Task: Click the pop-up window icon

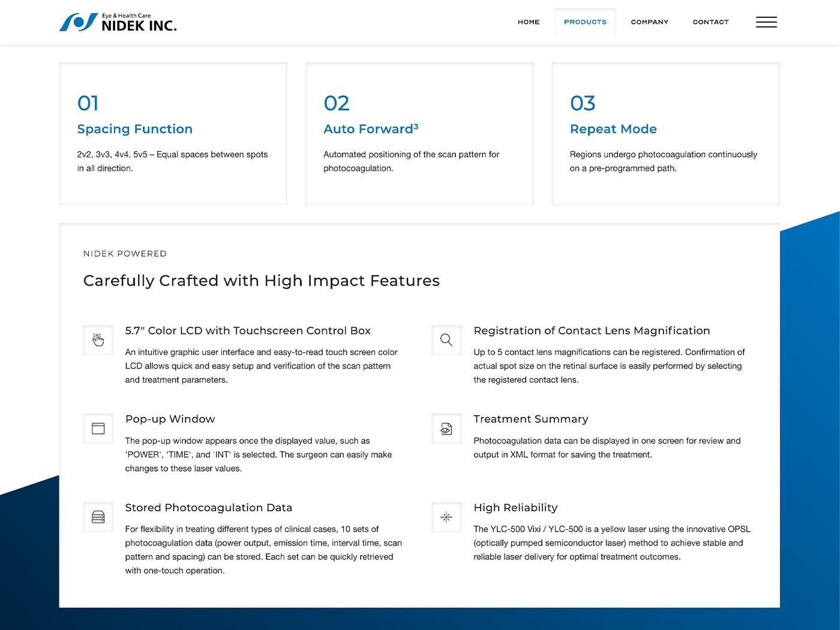Action: pyautogui.click(x=98, y=428)
